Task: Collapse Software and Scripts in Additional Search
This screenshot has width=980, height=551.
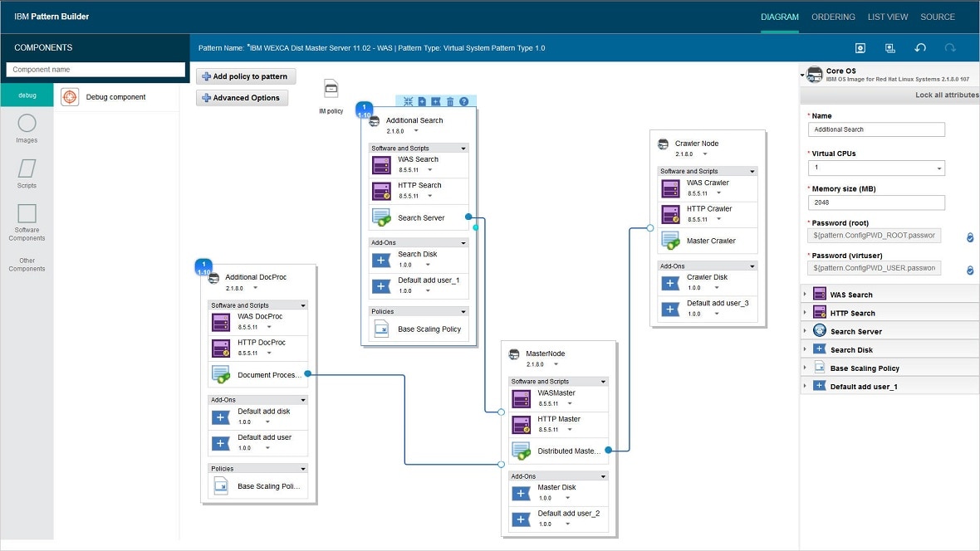Action: pos(463,149)
